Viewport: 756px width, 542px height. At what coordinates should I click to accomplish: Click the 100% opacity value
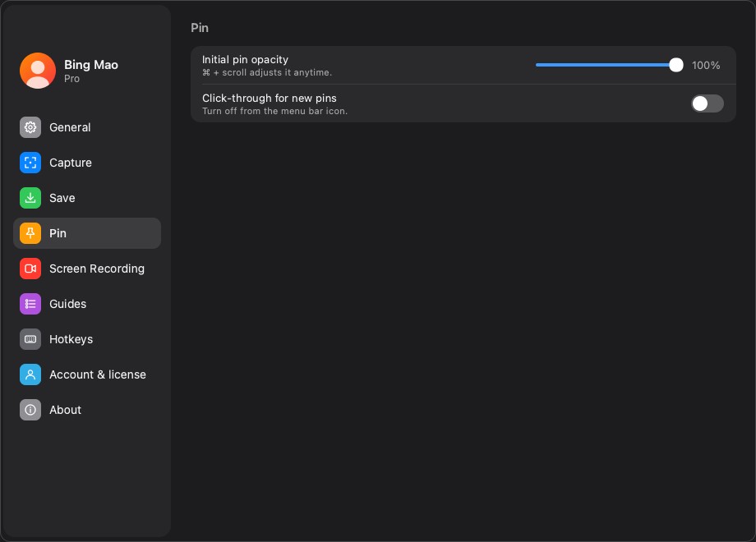pos(706,65)
